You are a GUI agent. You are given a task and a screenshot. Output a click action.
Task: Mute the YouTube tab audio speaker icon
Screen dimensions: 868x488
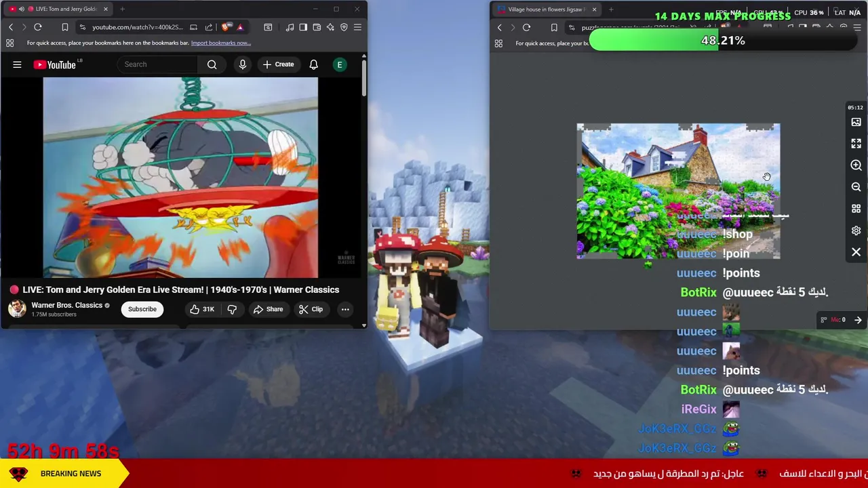(x=21, y=9)
